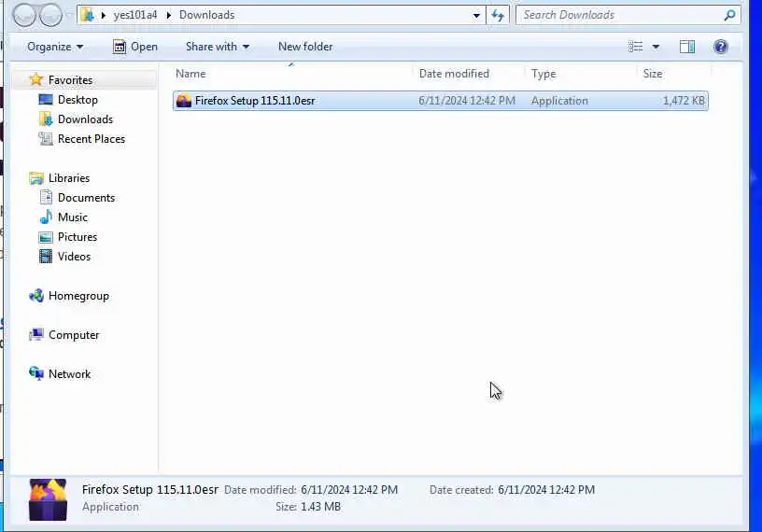Click the 1,472 KB size cell
The width and height of the screenshot is (762, 532).
point(684,101)
